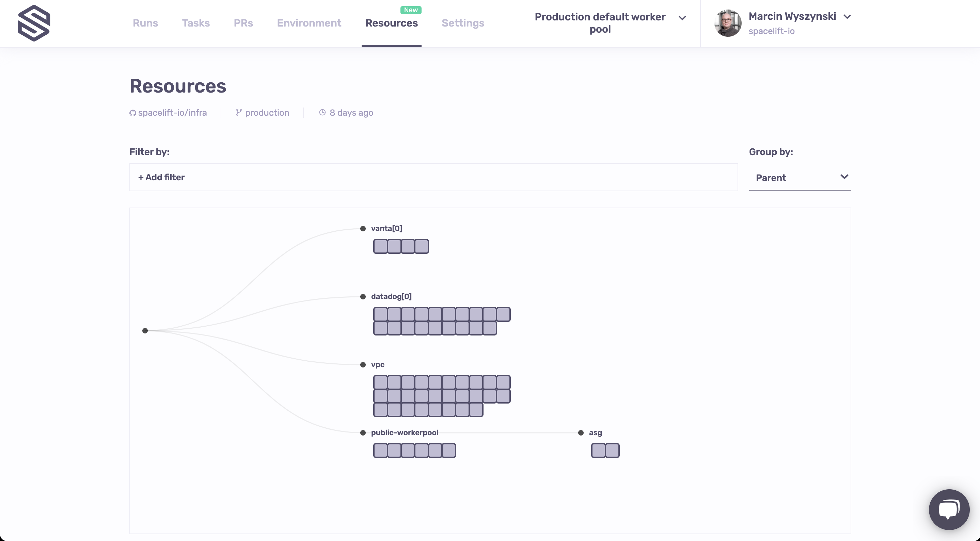Expand the Production default worker pool dropdown

(682, 18)
